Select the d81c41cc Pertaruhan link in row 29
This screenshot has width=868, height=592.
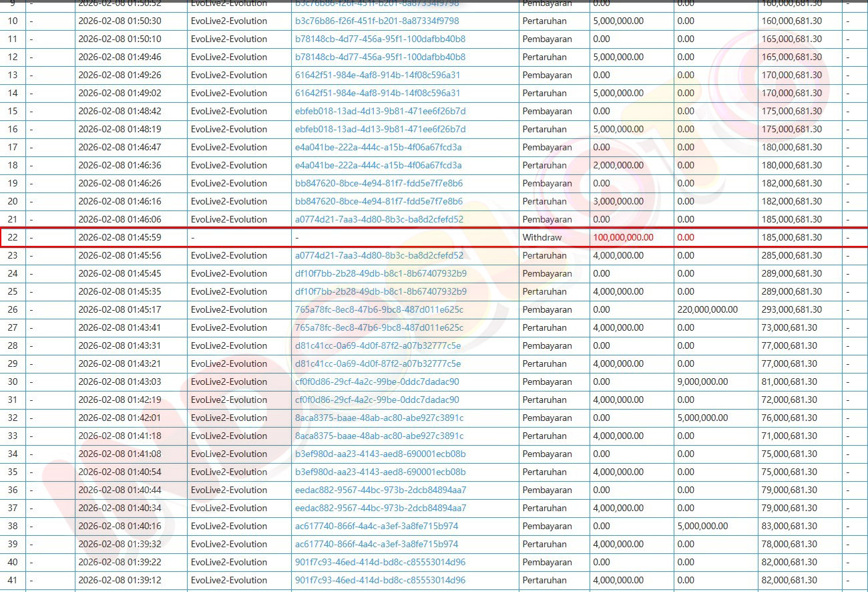377,363
